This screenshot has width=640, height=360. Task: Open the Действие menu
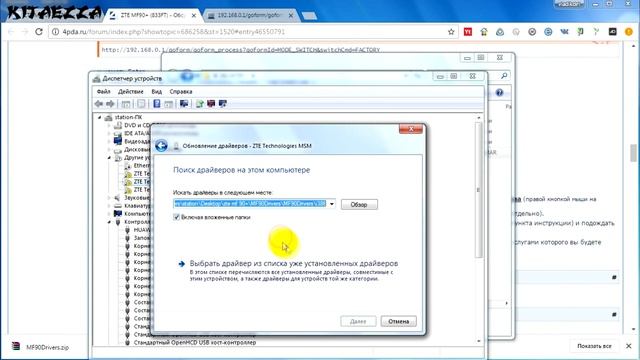click(131, 91)
